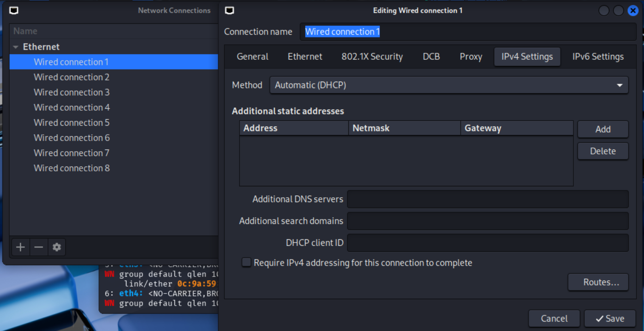The image size is (644, 331).
Task: Switch to the Proxy tab
Action: click(x=471, y=57)
